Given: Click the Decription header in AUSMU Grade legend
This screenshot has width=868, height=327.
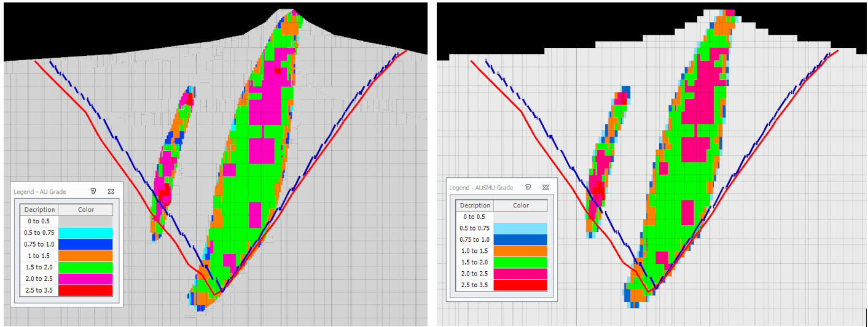Looking at the screenshot, I should point(475,206).
